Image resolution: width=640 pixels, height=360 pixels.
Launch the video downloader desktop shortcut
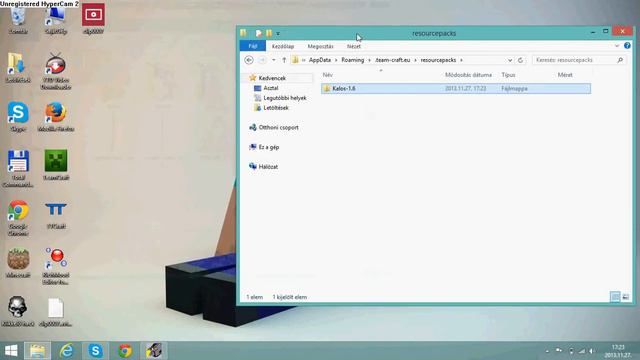[56, 71]
